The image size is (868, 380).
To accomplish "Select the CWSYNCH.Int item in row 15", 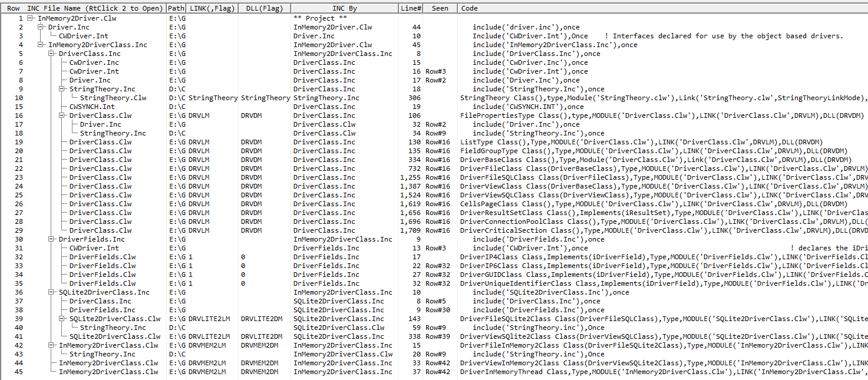I will click(x=92, y=107).
